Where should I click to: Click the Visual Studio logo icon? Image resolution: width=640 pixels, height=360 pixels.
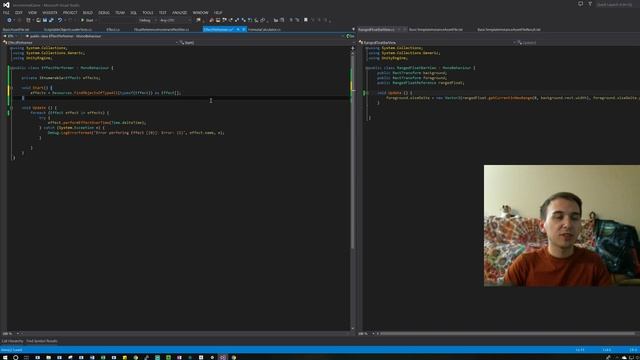coord(6,5)
